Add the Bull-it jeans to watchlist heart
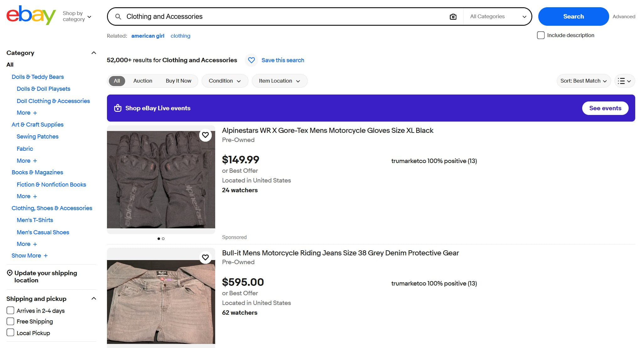The height and width of the screenshot is (348, 644). (x=205, y=258)
